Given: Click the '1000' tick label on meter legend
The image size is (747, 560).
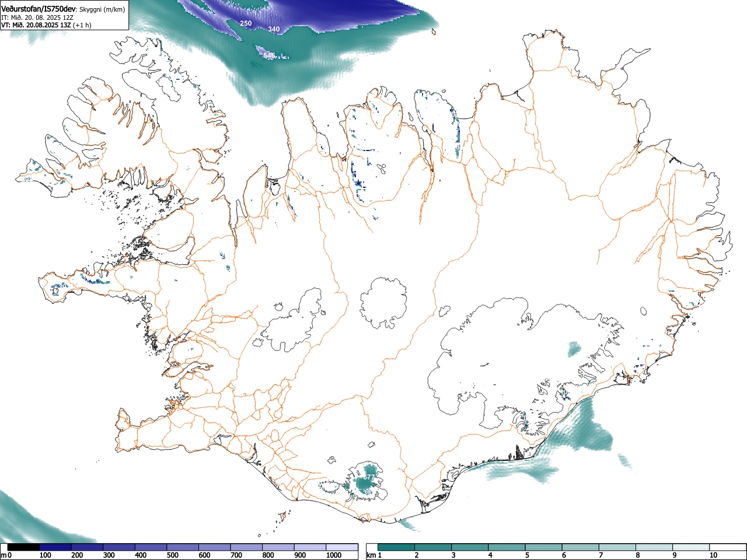Looking at the screenshot, I should (334, 555).
